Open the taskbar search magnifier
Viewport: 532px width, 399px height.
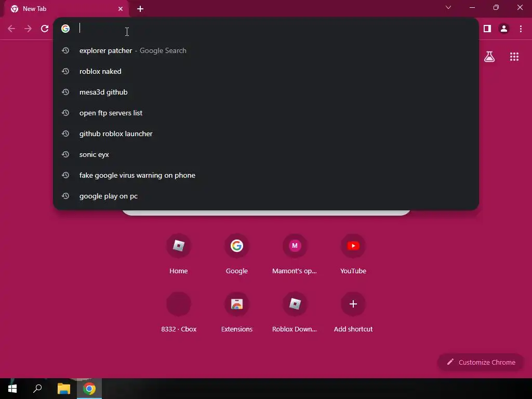pos(37,389)
